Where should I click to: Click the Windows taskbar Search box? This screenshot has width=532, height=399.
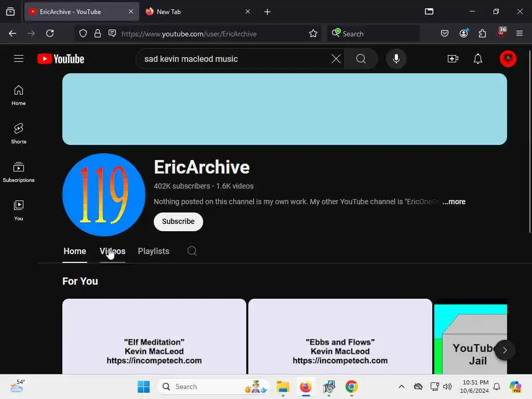213,387
